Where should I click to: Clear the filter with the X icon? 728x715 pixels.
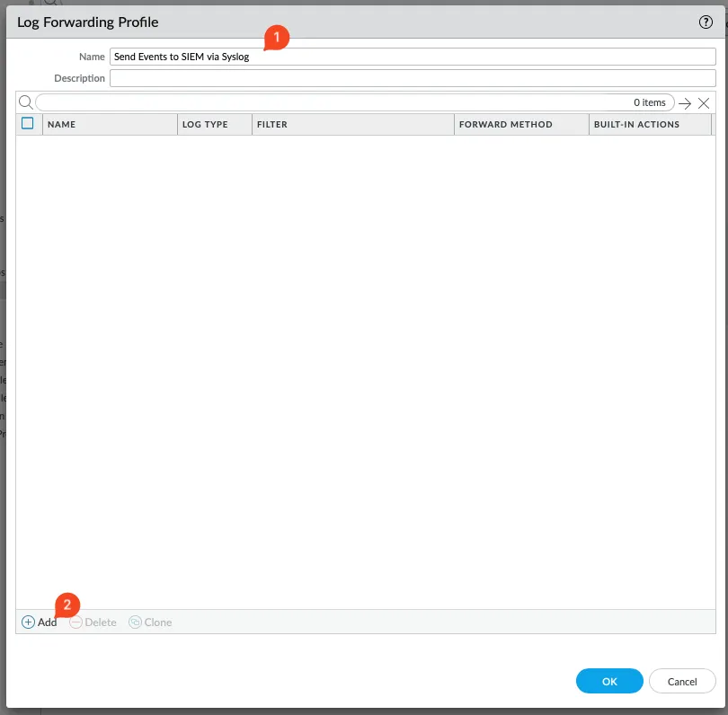tap(704, 103)
